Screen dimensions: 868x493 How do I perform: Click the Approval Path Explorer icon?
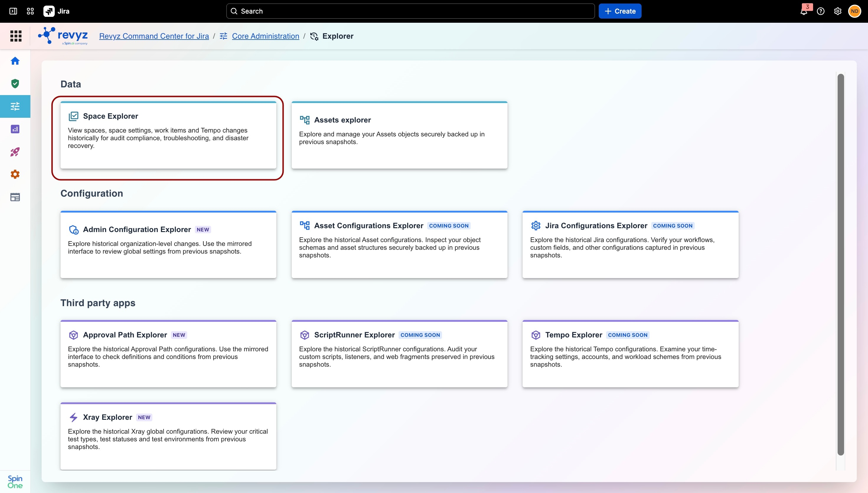point(74,335)
